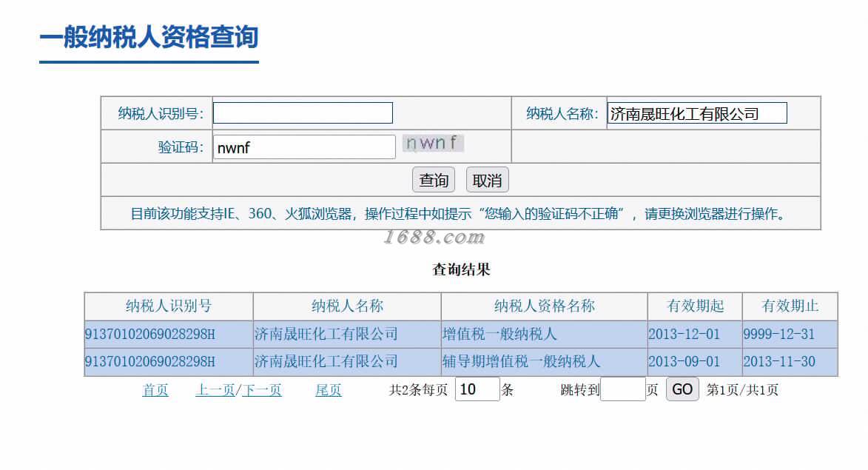
Task: Click the 增值税一般纳税人 cell
Action: [544, 335]
